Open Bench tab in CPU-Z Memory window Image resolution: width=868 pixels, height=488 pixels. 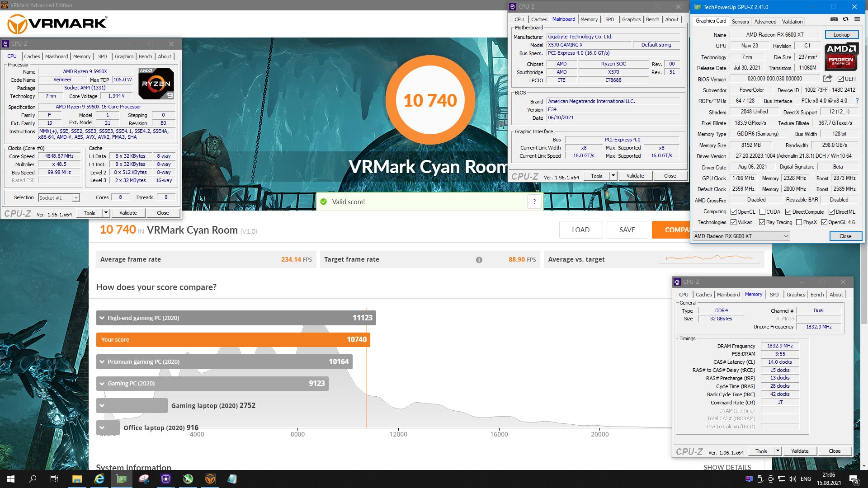point(817,295)
